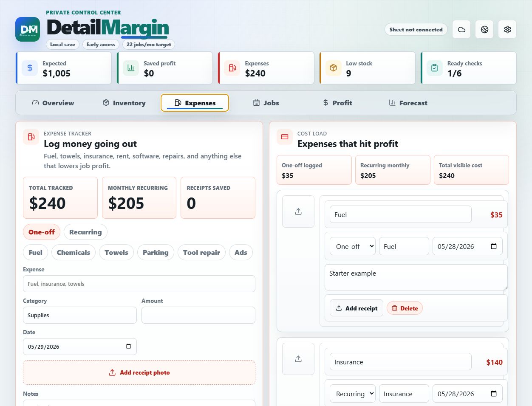Click the DM DetailMargin logo icon
The width and height of the screenshot is (532, 406).
[28, 29]
